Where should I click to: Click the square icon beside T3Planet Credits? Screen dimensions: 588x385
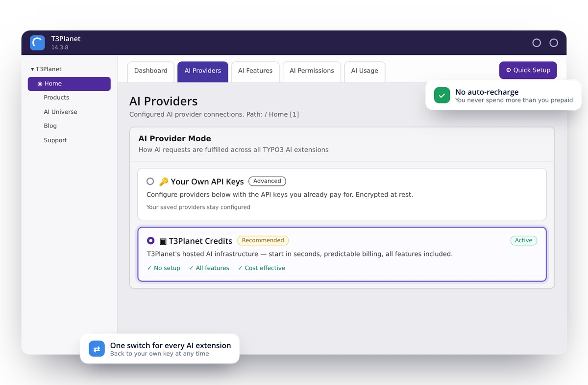click(163, 241)
